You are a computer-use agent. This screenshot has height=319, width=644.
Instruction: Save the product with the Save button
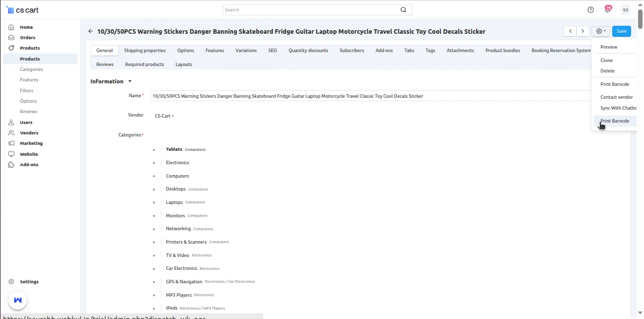[x=622, y=31]
